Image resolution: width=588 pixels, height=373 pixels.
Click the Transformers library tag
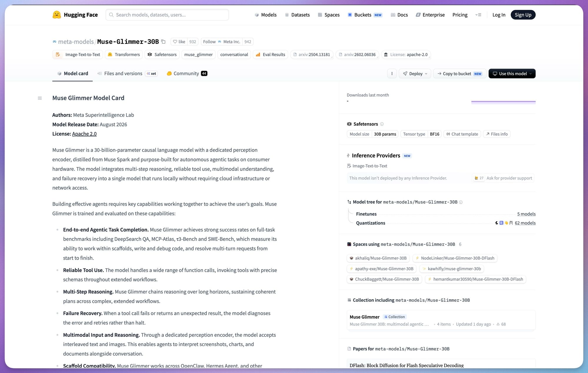(124, 54)
